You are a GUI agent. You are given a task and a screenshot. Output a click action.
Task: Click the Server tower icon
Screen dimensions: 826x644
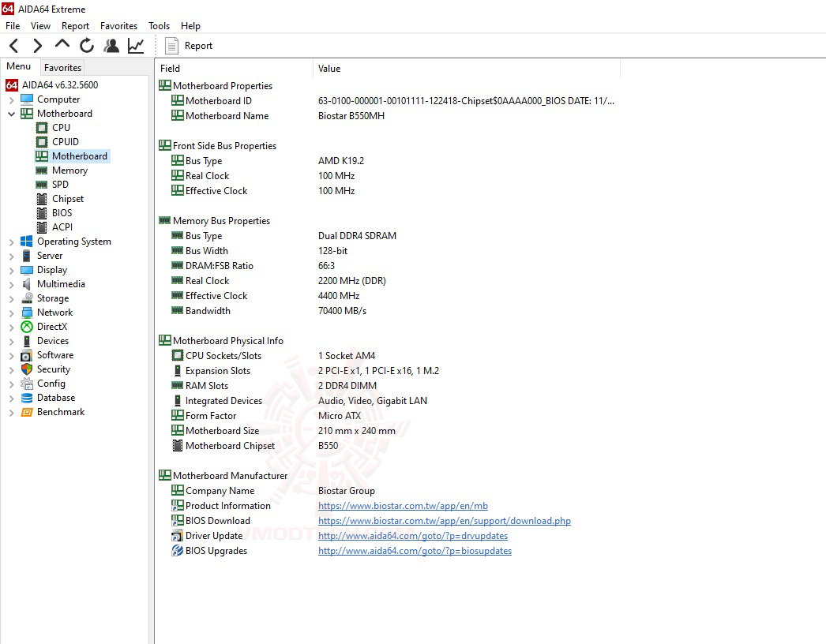click(x=27, y=256)
